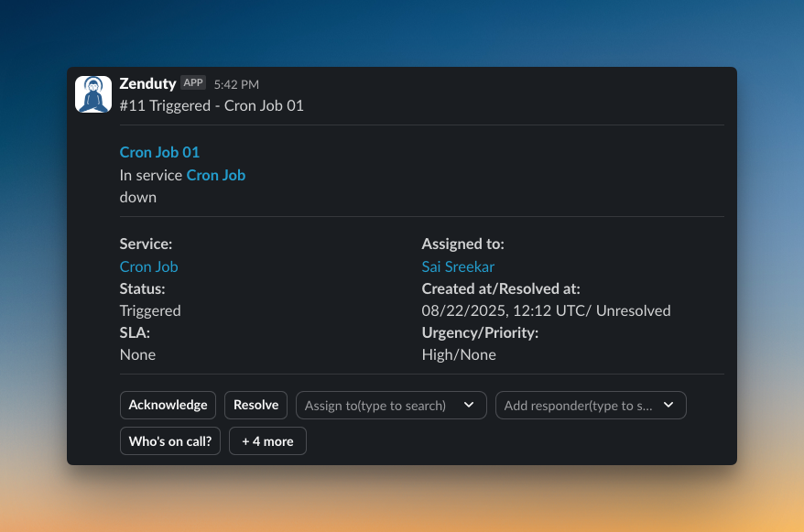Reveal extra actions via + 4 more

pyautogui.click(x=267, y=440)
